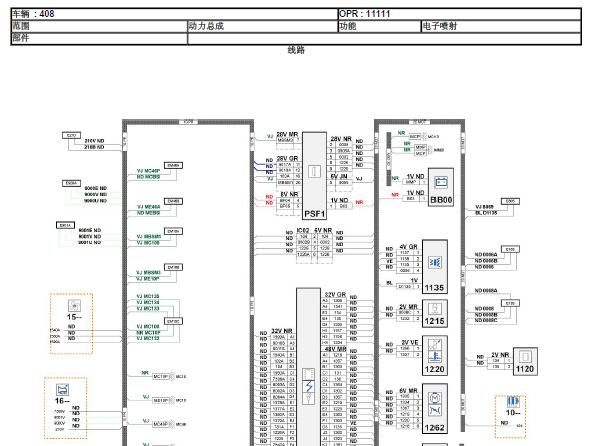Click the lower throttle icon in component 1262

(x=435, y=410)
